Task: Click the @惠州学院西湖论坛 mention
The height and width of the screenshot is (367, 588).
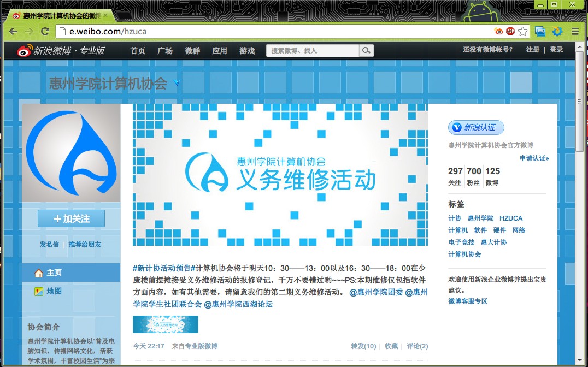Action: pyautogui.click(x=238, y=304)
